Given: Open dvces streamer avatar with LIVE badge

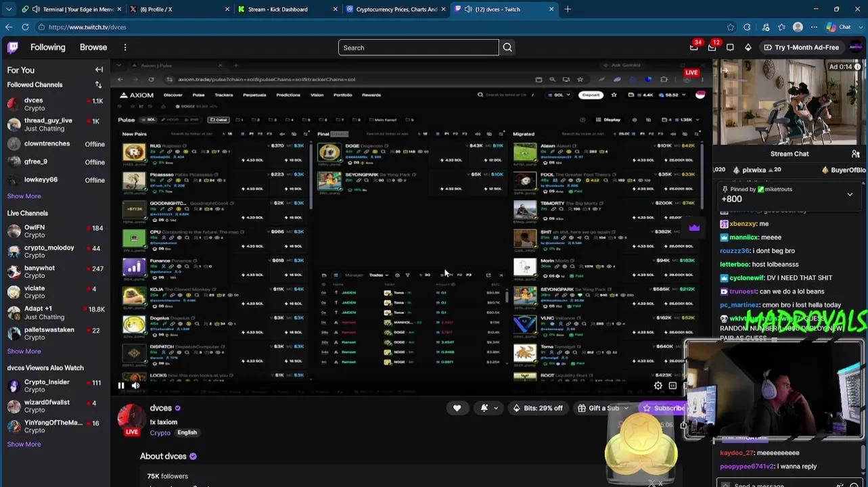Looking at the screenshot, I should point(132,420).
